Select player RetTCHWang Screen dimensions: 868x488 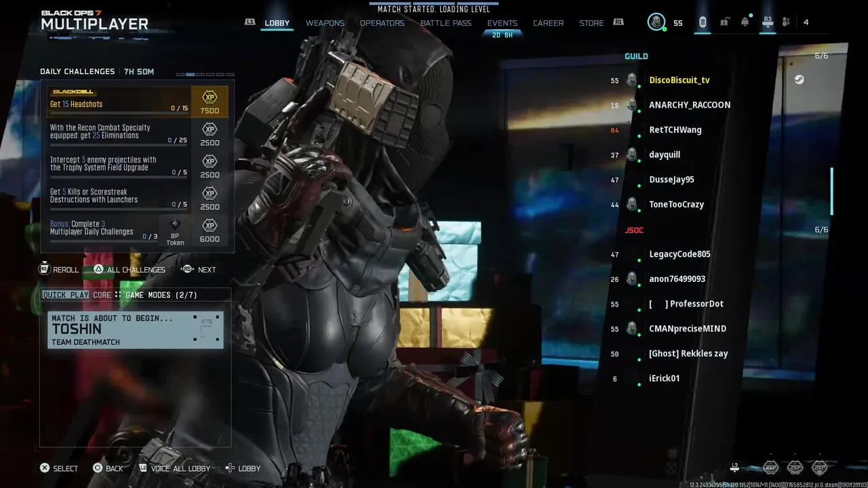675,130
